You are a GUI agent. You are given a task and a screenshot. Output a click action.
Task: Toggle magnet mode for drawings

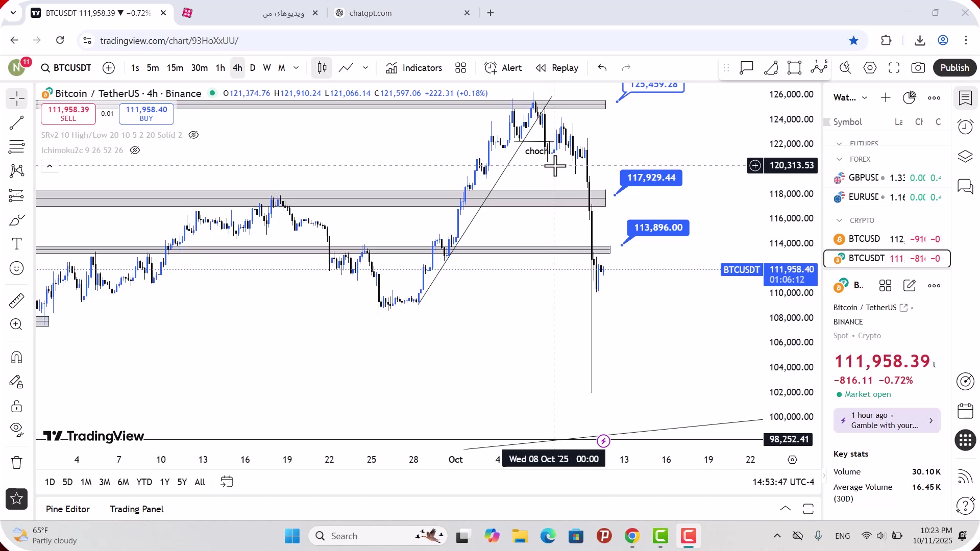pos(16,357)
